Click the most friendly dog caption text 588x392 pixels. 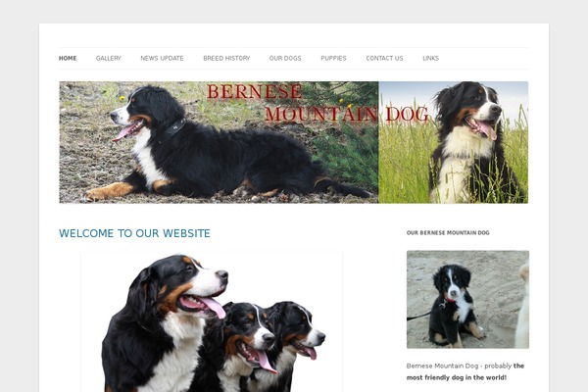click(x=465, y=371)
